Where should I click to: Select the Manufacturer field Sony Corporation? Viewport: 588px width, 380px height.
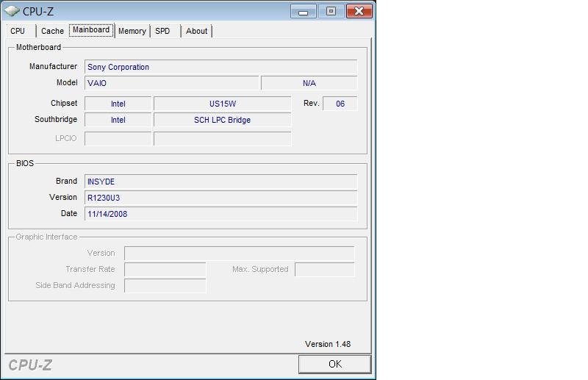click(221, 67)
